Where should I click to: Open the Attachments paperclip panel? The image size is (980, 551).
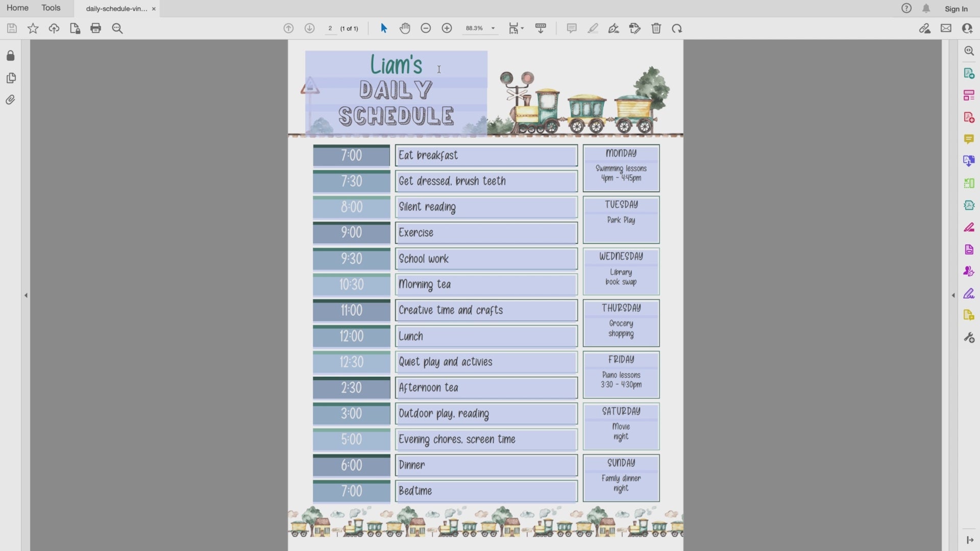pos(10,100)
